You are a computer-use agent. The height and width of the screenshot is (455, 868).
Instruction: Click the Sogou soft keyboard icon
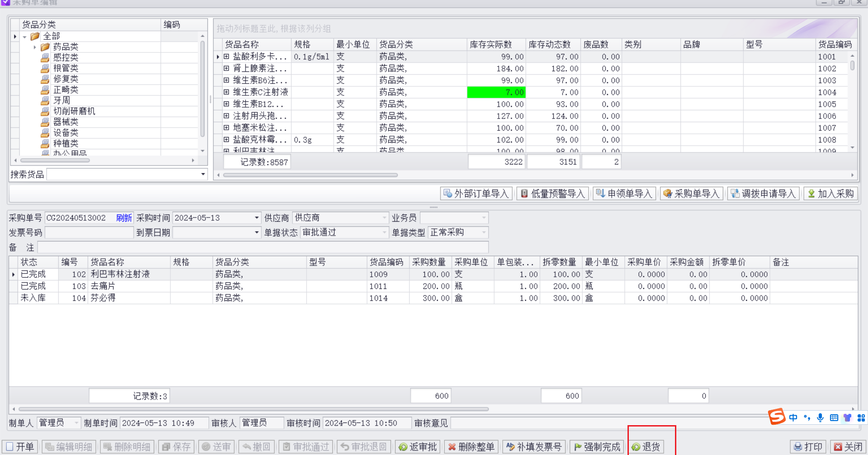(x=834, y=417)
